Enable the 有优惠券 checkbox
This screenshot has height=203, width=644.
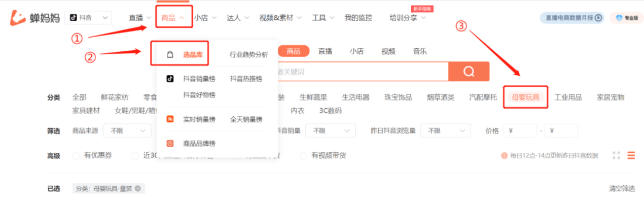coord(76,156)
